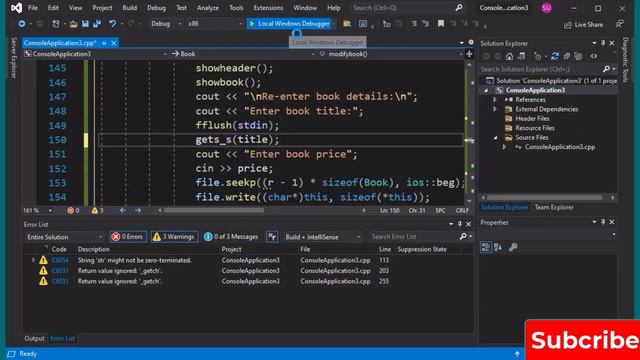This screenshot has width=640, height=360.
Task: Click the bookmark icon in the toolbar
Action: (x=441, y=24)
